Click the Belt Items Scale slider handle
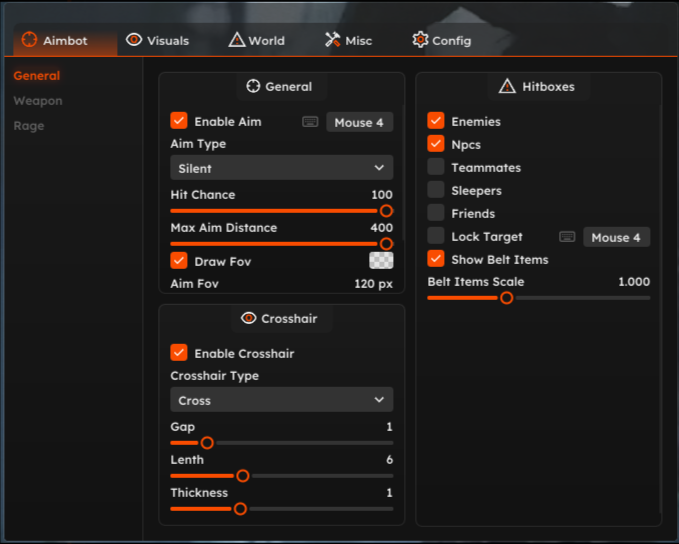The image size is (679, 544). coord(507,297)
